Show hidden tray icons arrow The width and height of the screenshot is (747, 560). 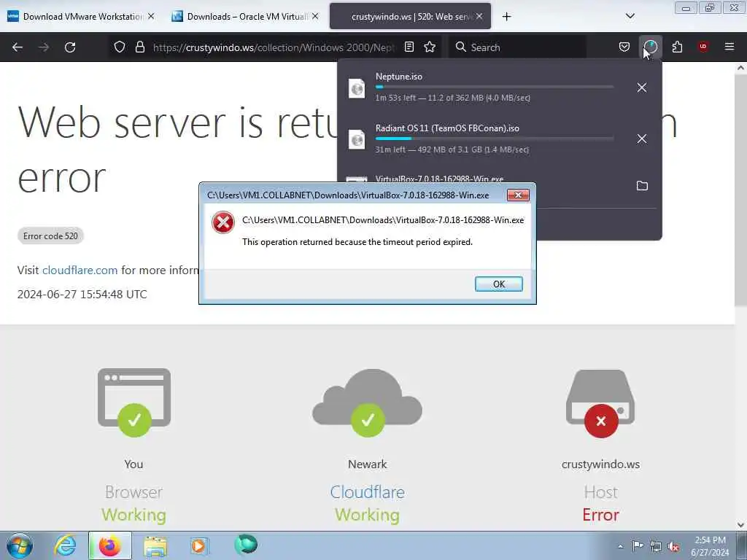click(620, 546)
